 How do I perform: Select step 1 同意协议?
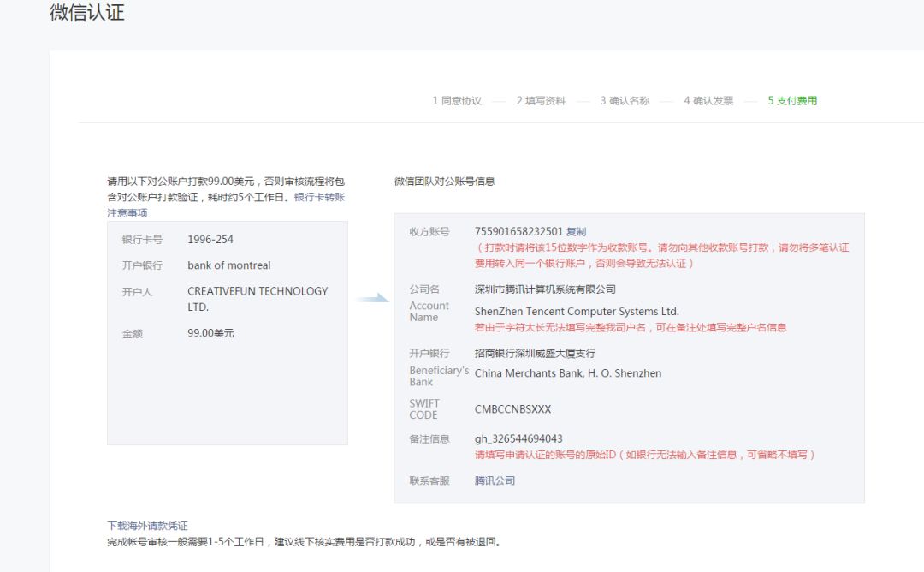click(x=457, y=101)
